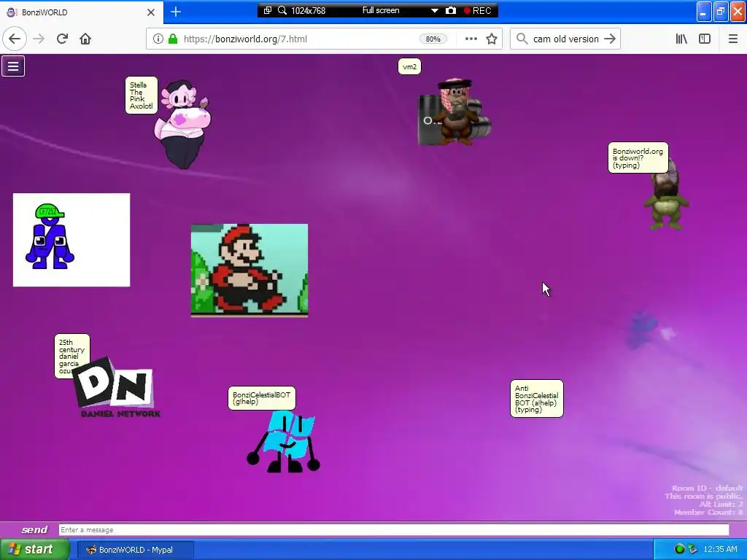Click the Windows logo BonziCelestialBOT character
The height and width of the screenshot is (560, 747).
[284, 442]
